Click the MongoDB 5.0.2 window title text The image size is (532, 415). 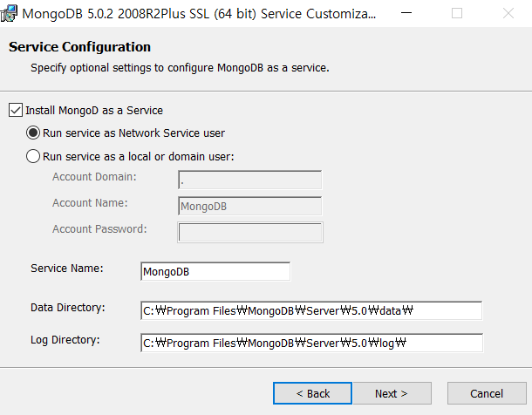point(199,14)
